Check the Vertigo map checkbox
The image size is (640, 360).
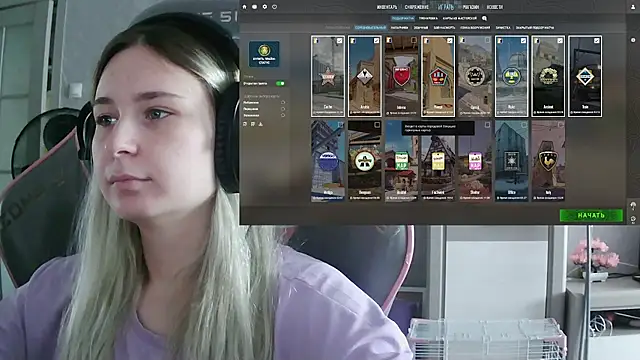click(x=340, y=125)
